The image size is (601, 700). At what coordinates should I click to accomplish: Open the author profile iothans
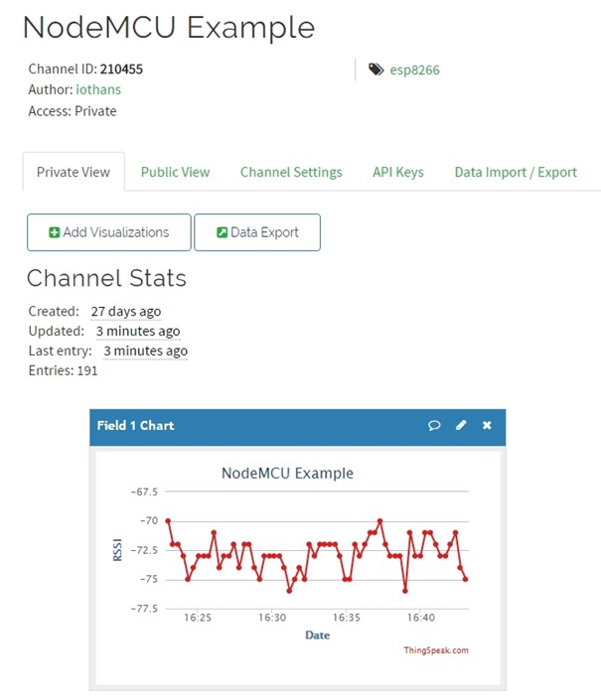click(98, 89)
